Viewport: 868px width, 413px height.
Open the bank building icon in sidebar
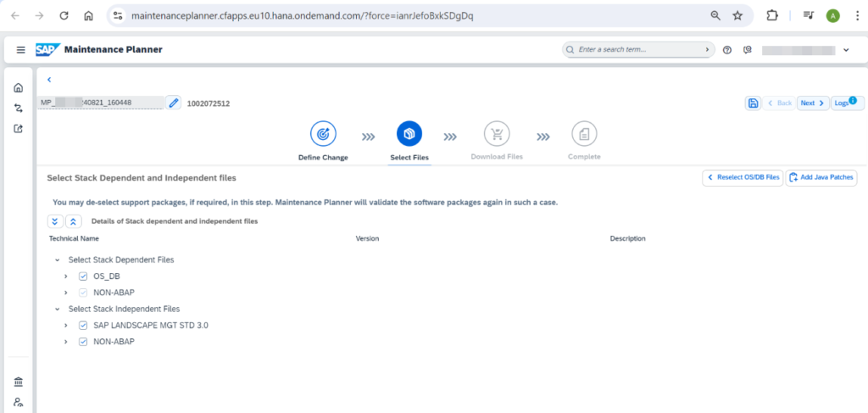pyautogui.click(x=19, y=382)
